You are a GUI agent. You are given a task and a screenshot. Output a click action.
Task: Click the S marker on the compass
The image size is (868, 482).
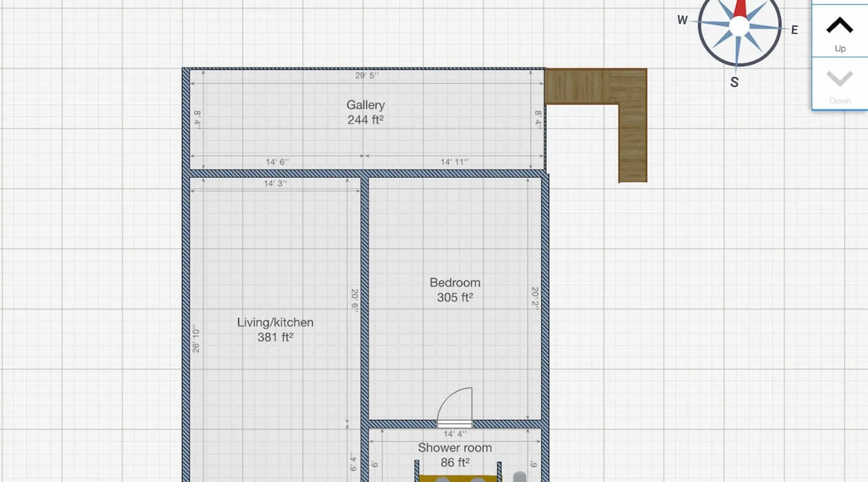click(x=734, y=82)
